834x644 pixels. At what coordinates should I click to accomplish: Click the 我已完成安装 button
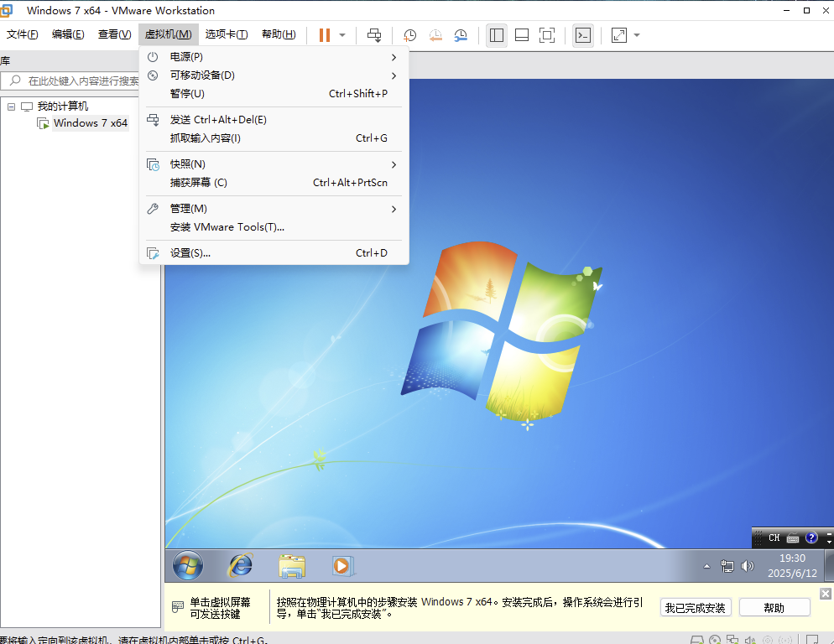coord(696,607)
